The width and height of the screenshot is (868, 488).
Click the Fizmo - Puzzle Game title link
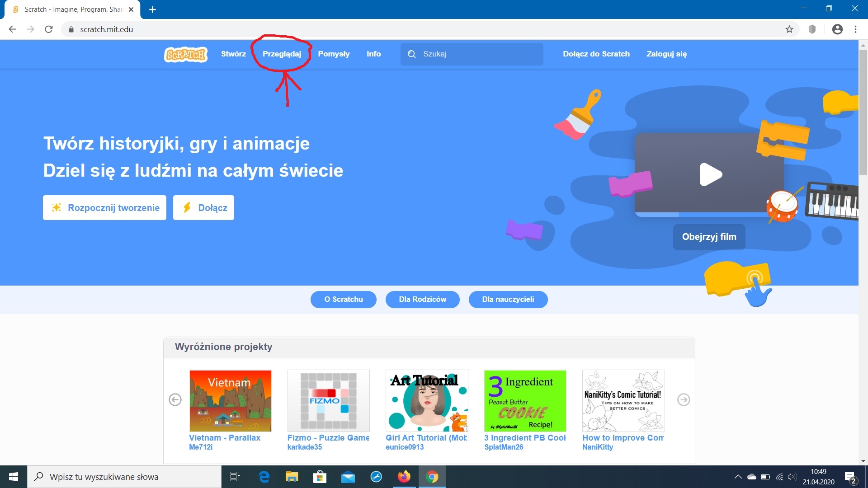pos(328,437)
